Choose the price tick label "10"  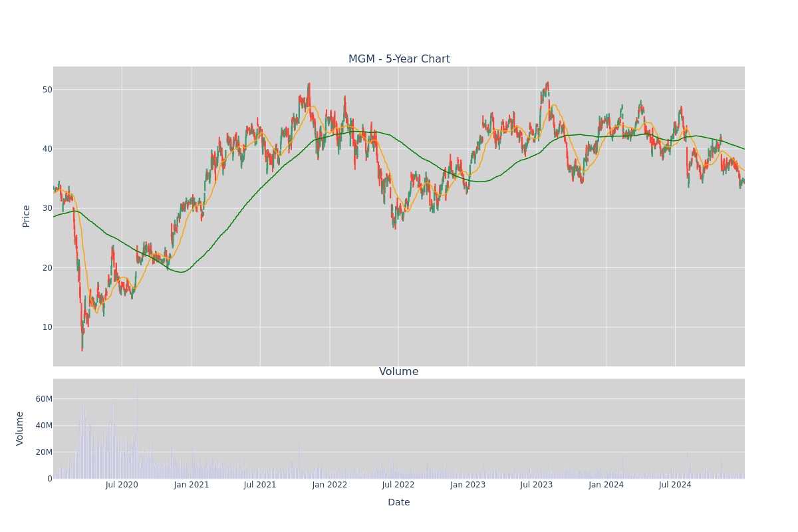(47, 327)
